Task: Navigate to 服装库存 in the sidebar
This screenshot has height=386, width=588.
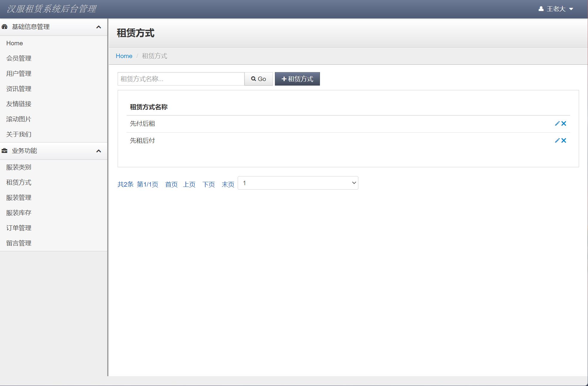Action: [19, 213]
